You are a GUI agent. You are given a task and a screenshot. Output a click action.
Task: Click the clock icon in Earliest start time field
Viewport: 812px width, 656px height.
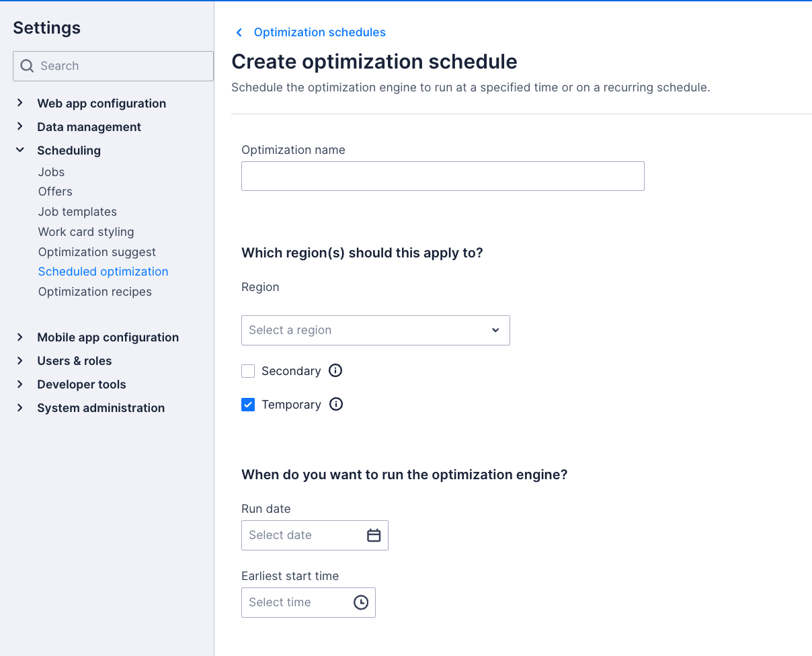(x=361, y=602)
